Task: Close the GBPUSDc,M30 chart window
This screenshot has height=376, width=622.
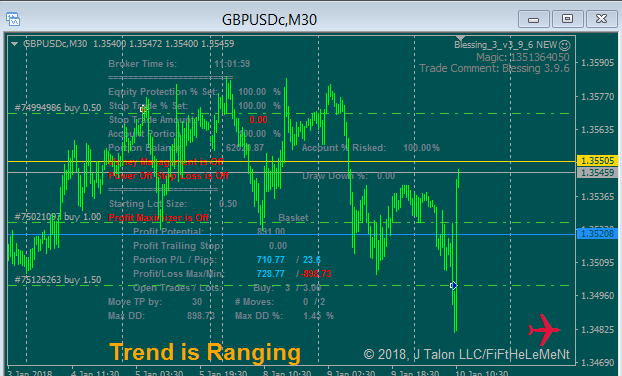Action: coord(602,19)
